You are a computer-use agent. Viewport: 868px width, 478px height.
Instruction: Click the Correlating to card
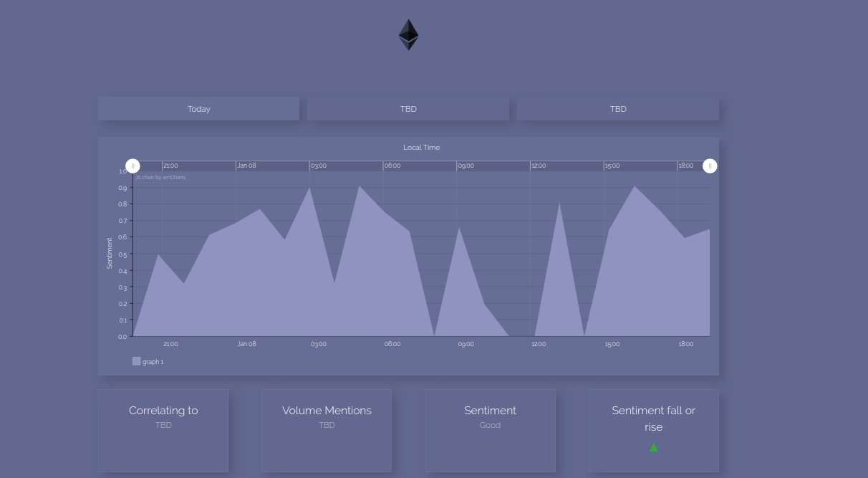coord(163,430)
